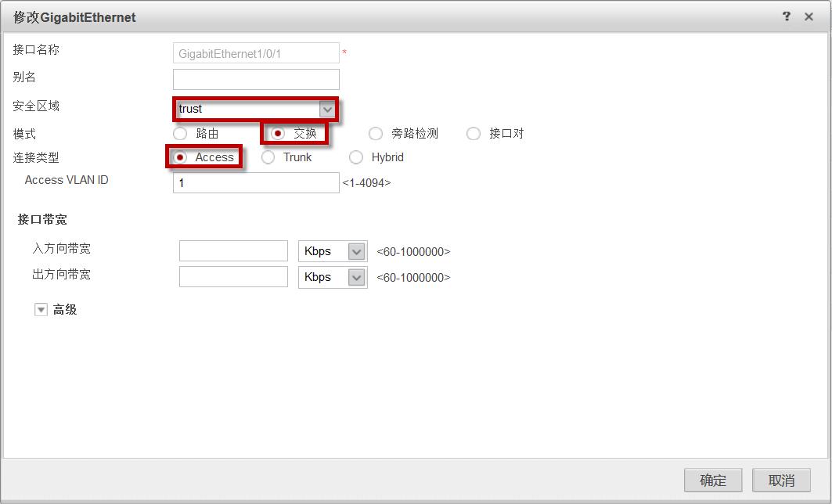Select the 路由 mode radio button
Viewport: 832px width, 504px height.
[x=180, y=133]
